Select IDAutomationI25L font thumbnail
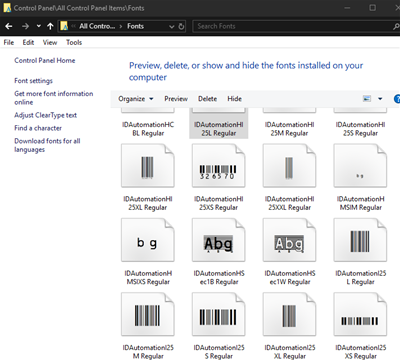Screen dimensions: 400x360 (360, 240)
